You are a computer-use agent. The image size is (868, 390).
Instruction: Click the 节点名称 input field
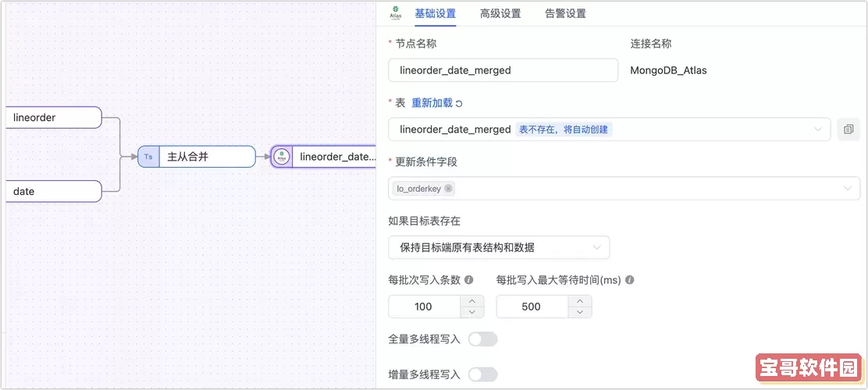503,70
